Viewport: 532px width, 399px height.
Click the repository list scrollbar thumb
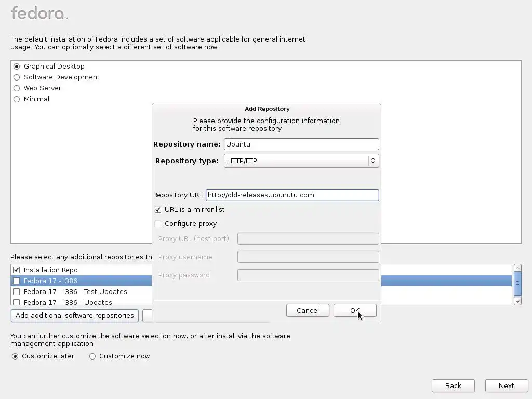pos(517,283)
